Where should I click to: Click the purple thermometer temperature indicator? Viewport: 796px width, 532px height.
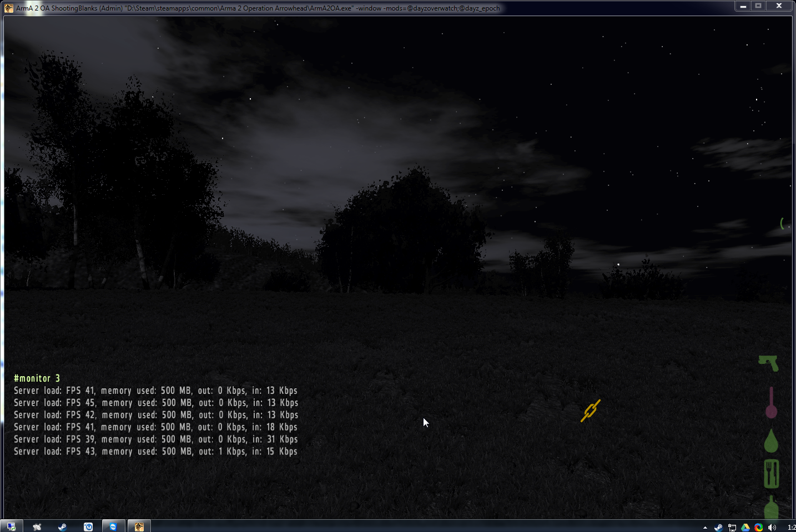[771, 403]
